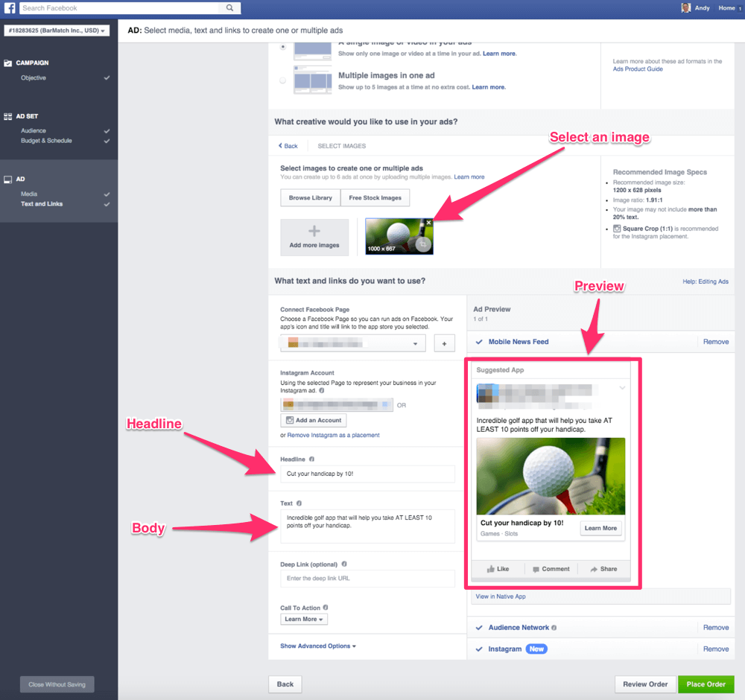Toggle the Mobile News Feed checkmark
Image resolution: width=745 pixels, height=700 pixels.
click(479, 342)
